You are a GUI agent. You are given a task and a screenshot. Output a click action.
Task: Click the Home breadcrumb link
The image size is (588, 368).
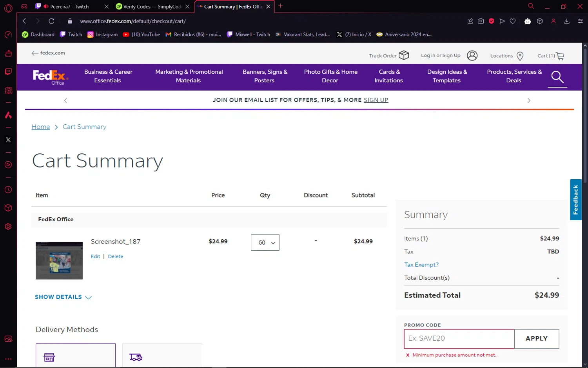41,127
